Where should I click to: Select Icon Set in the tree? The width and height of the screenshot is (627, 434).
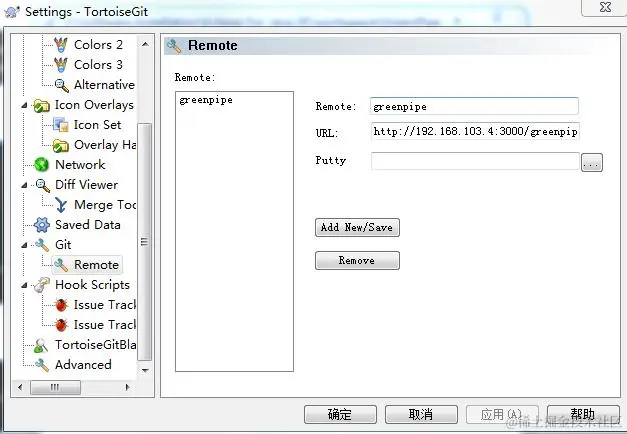[97, 125]
